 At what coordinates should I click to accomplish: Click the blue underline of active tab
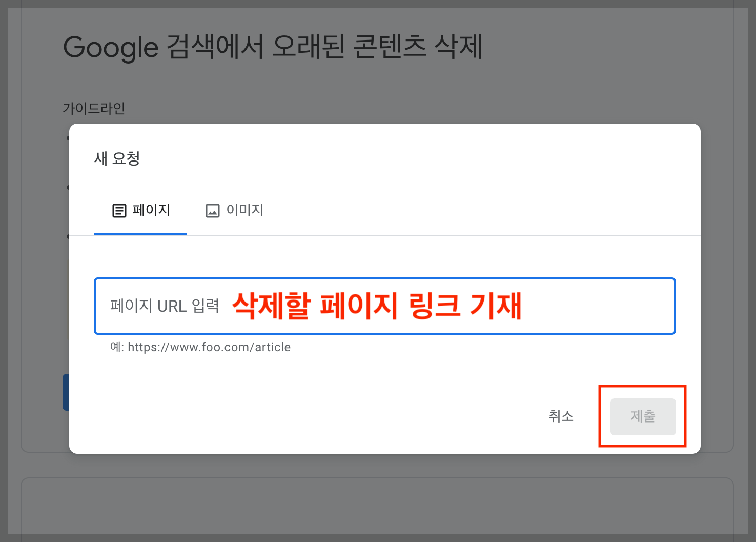[x=140, y=235]
